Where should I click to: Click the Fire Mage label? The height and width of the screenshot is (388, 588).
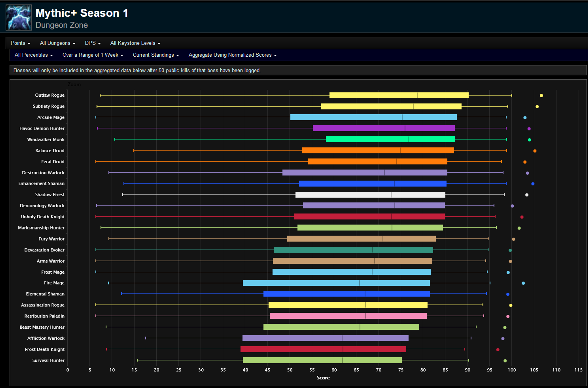pyautogui.click(x=54, y=283)
